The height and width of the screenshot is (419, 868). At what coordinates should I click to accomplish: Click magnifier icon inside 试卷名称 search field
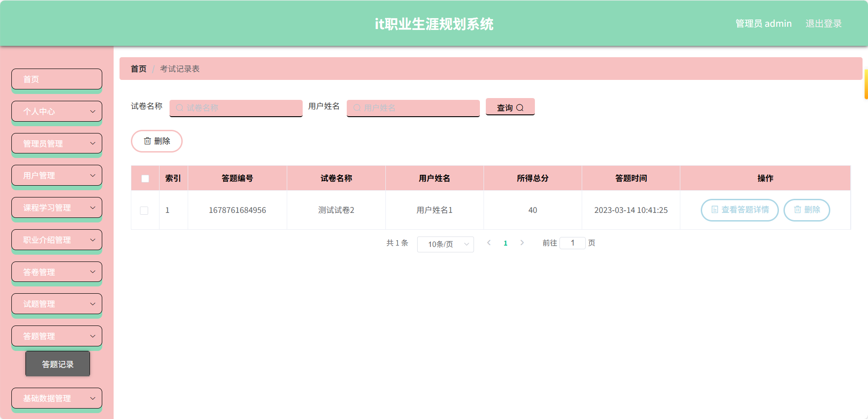pyautogui.click(x=180, y=108)
